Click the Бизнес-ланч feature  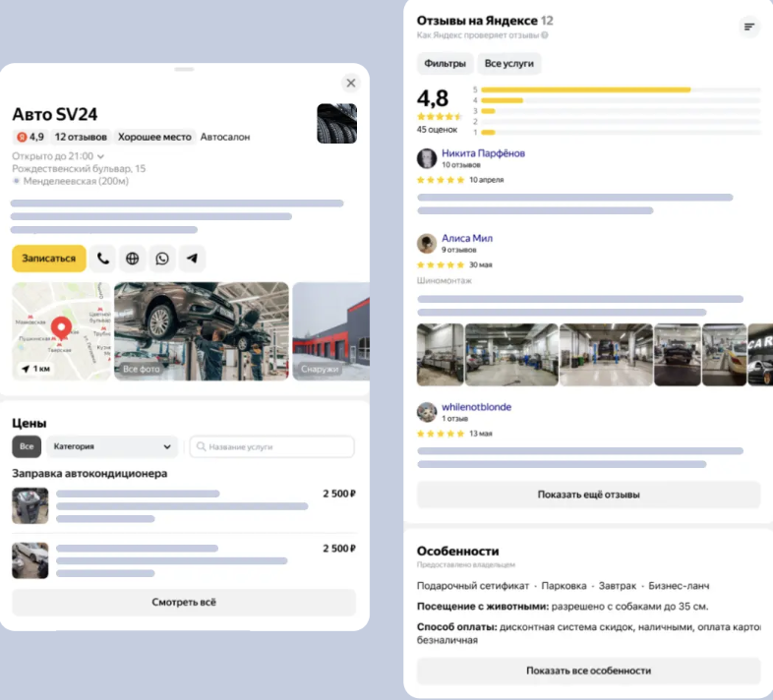click(x=679, y=586)
